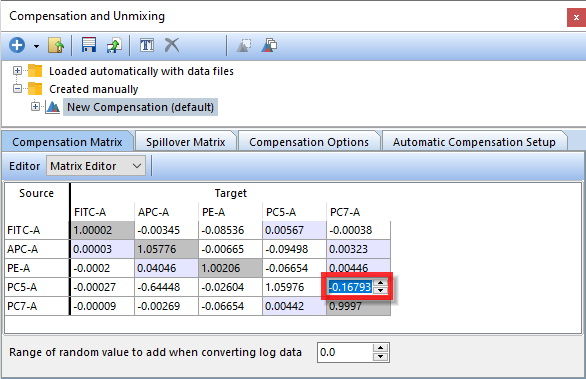Image resolution: width=586 pixels, height=379 pixels.
Task: Click cell value 0.00003
Action: [x=102, y=249]
